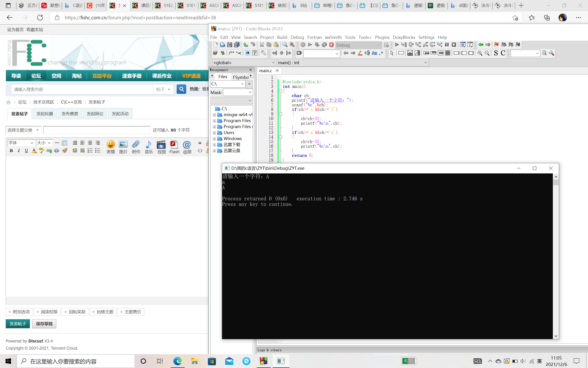Click the Debugging windows bug icon
The image size is (588, 368).
click(463, 45)
